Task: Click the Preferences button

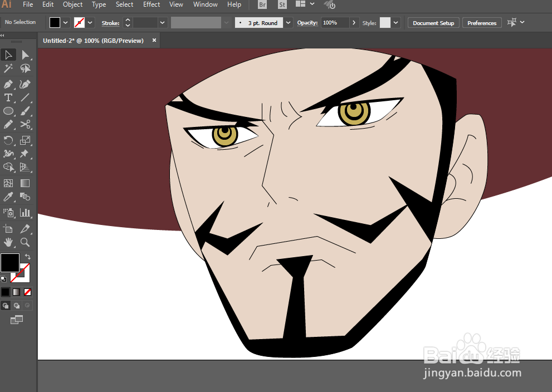Action: [482, 23]
